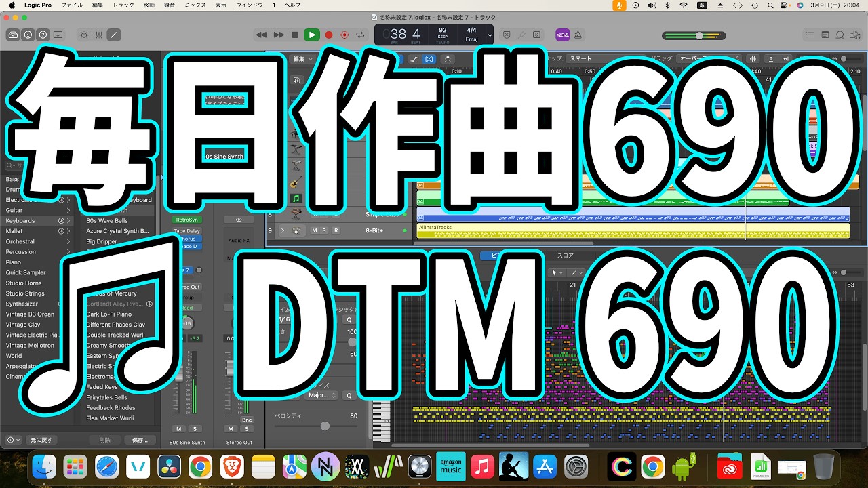Click the Bnc bounce button

[246, 420]
